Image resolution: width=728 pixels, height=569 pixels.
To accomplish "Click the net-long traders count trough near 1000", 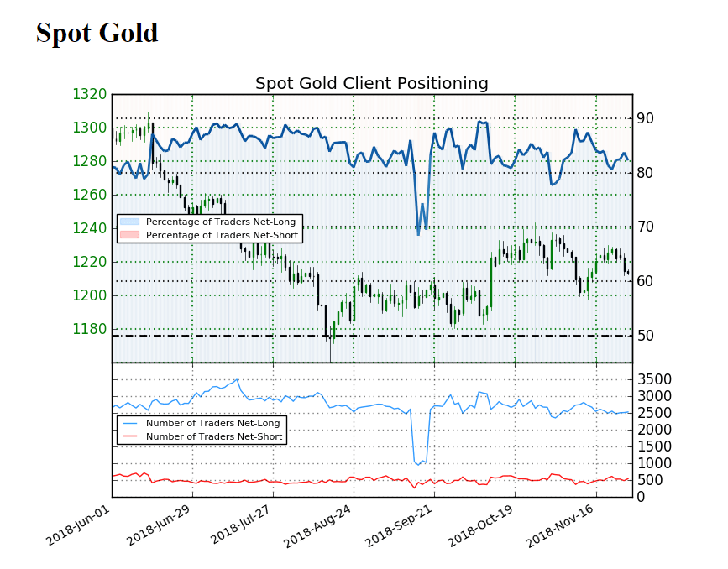I will pyautogui.click(x=419, y=462).
